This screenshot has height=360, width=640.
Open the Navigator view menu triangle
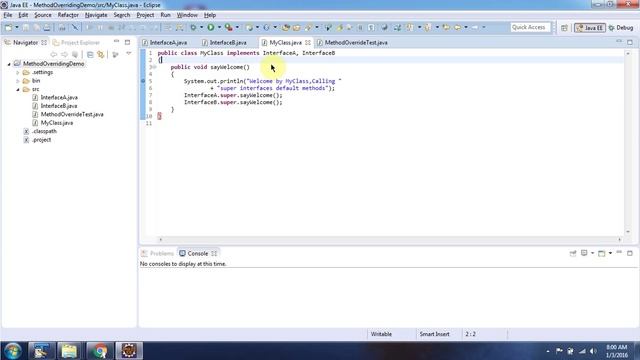tap(129, 54)
